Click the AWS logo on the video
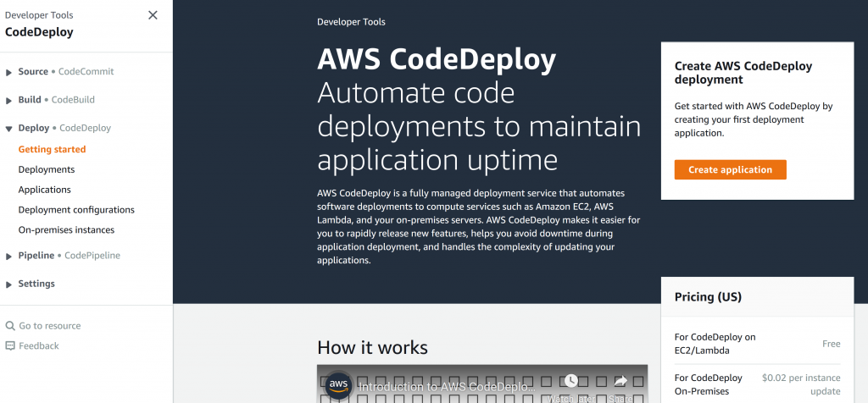Image resolution: width=868 pixels, height=403 pixels. coord(338,384)
